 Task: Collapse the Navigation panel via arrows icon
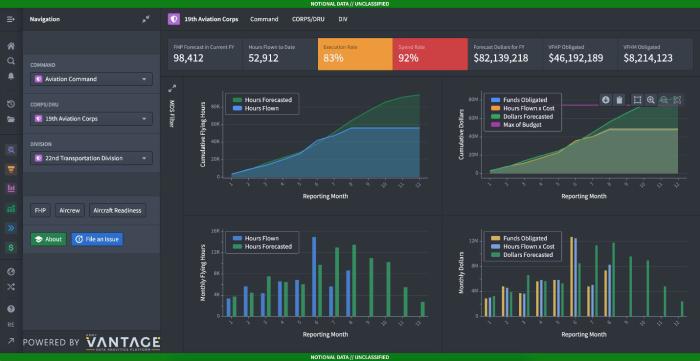pyautogui.click(x=146, y=20)
